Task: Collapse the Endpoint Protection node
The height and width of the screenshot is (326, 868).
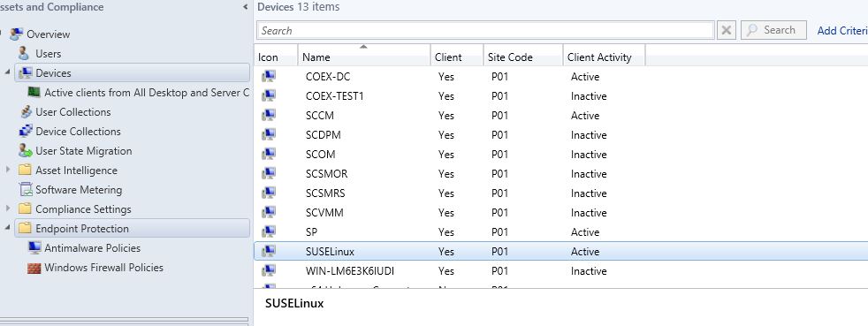Action: (8, 228)
